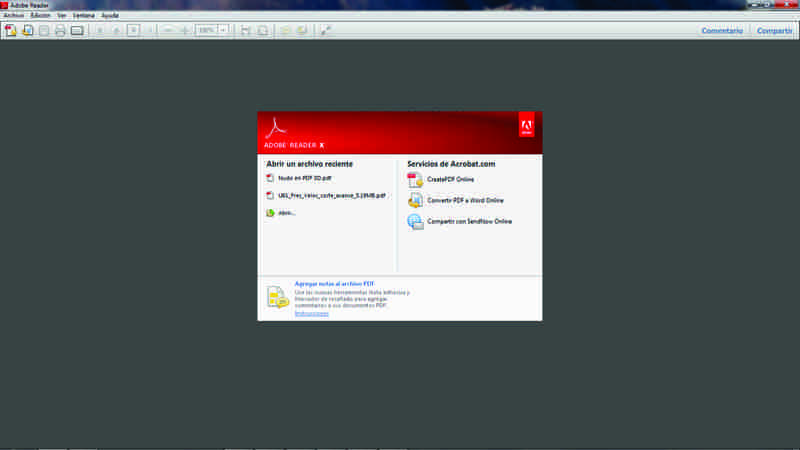Open CreatePDF Online service
This screenshot has width=800, height=450.
(x=451, y=180)
